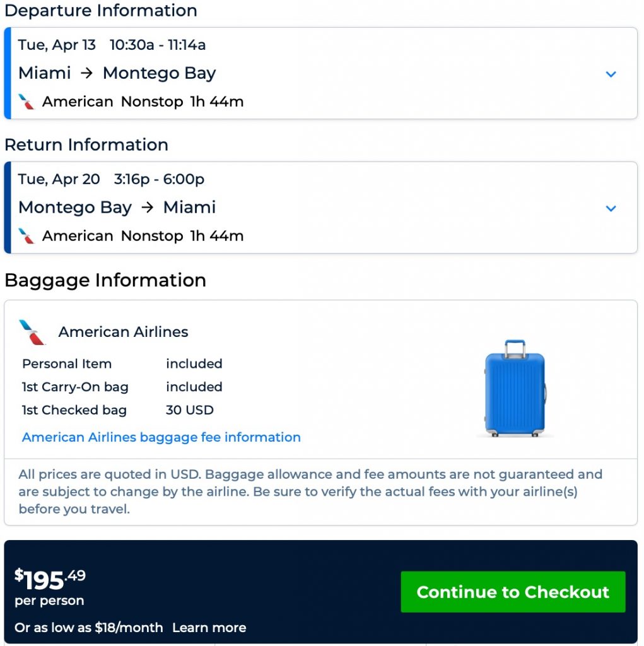This screenshot has width=644, height=646.
Task: Click the Departure Information heading
Action: [101, 11]
